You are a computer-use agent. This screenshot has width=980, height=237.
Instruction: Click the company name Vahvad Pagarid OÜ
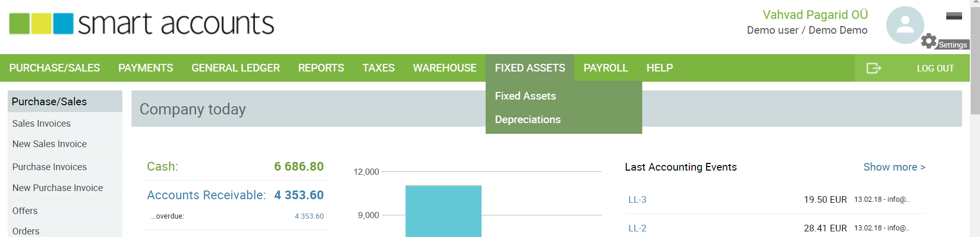(815, 15)
